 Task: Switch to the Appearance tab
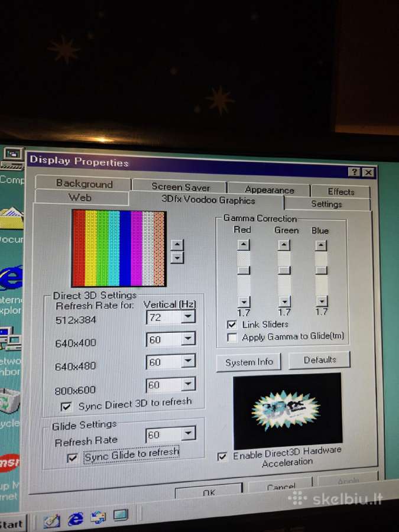coord(269,190)
